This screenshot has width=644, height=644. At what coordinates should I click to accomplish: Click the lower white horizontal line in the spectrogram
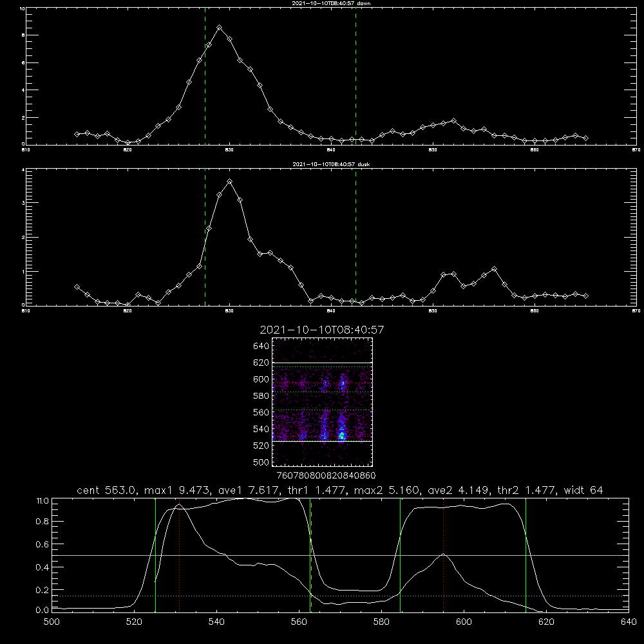coord(323,441)
